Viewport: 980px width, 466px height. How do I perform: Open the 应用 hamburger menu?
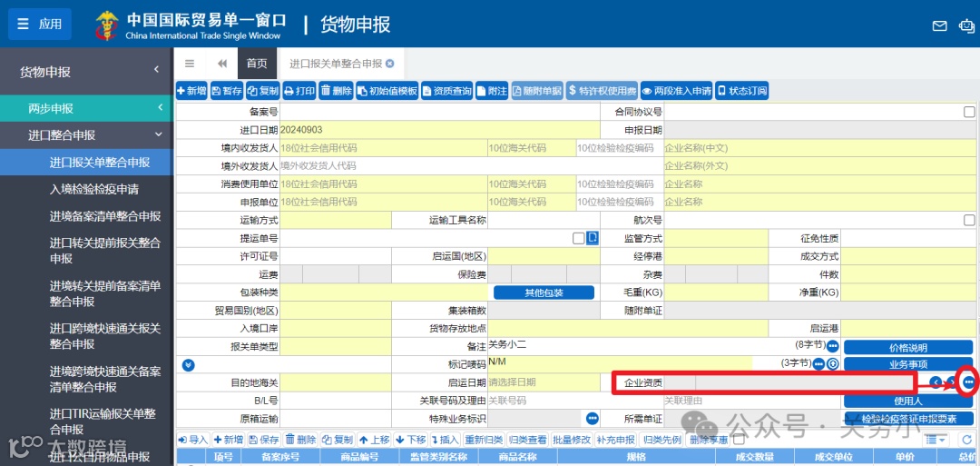pyautogui.click(x=39, y=25)
